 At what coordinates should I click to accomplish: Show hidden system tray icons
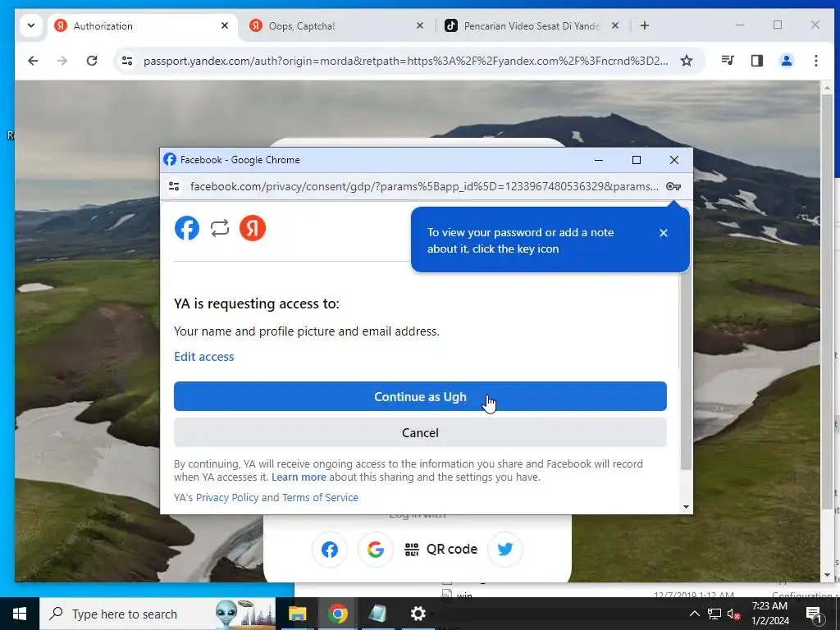[x=694, y=614]
